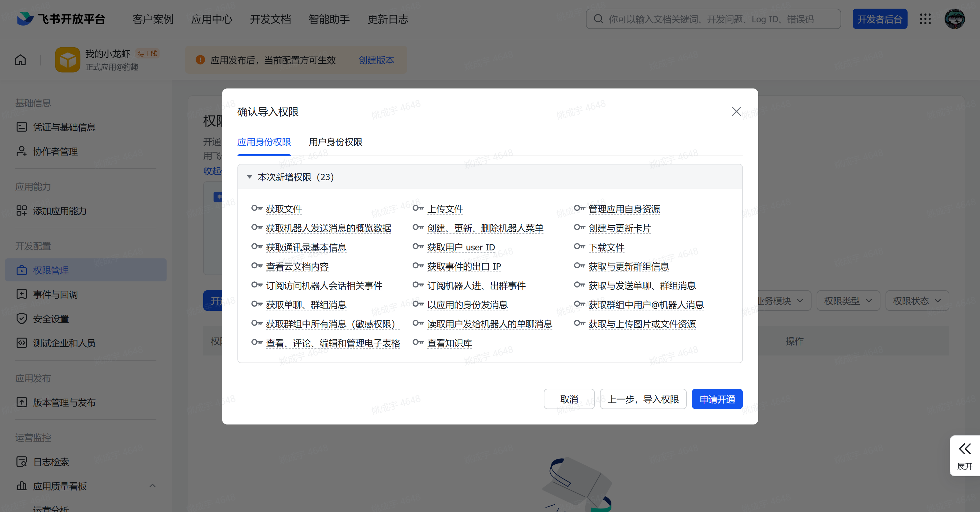
Task: Open 开发文档 in the top navigation
Action: tap(270, 19)
